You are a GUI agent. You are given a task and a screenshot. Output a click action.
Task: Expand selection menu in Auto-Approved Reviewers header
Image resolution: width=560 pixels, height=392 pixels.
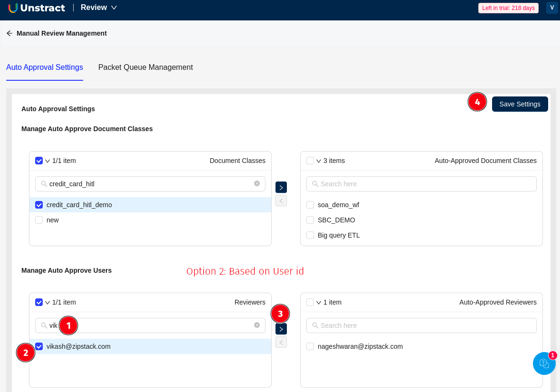click(x=319, y=303)
